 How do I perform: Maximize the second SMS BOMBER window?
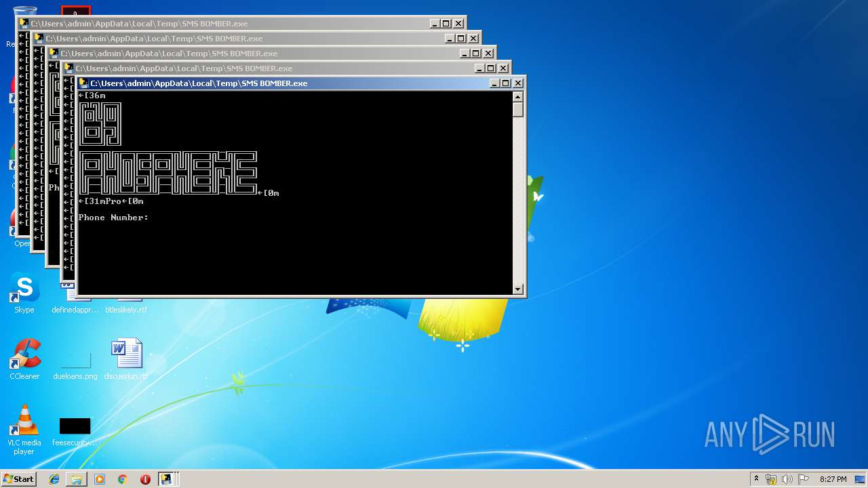coord(491,68)
